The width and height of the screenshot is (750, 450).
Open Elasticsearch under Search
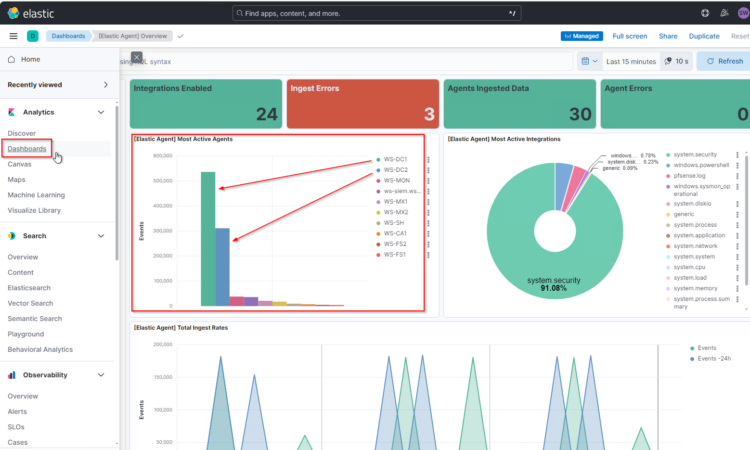29,288
